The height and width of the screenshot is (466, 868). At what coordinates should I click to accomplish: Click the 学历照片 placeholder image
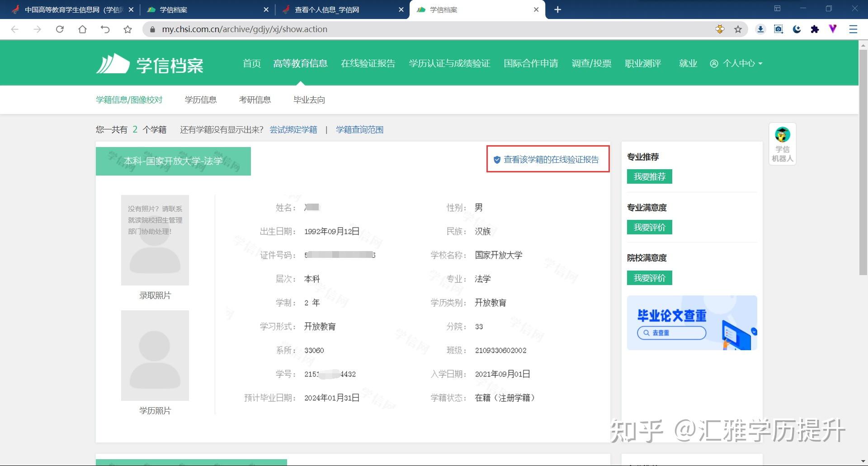[155, 355]
